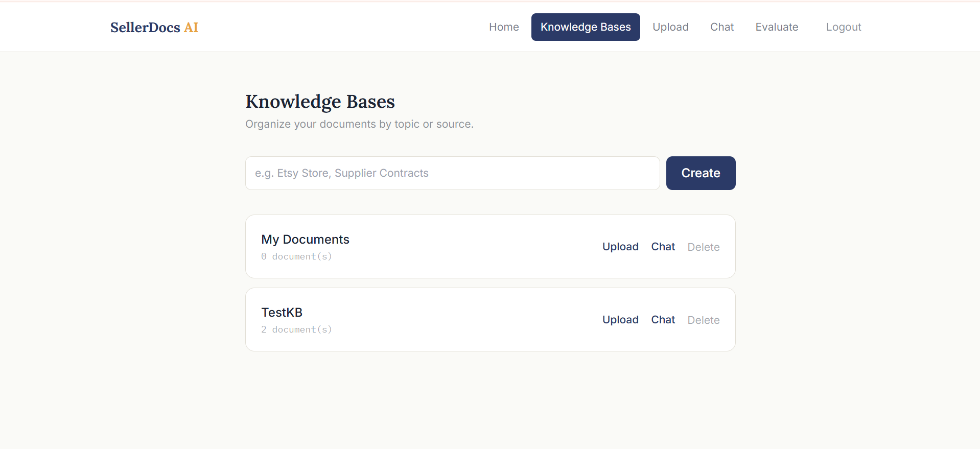
Task: Chat with the TestKB knowledge base
Action: tap(663, 320)
